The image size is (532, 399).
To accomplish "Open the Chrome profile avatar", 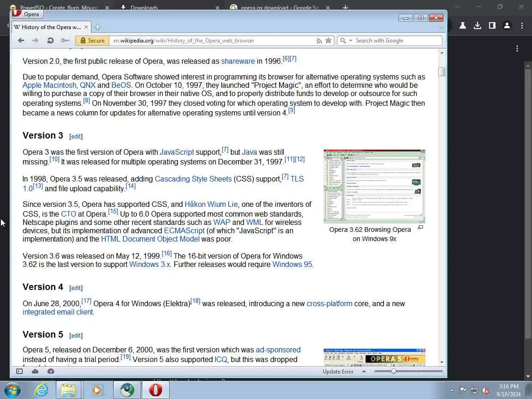I will tap(507, 25).
